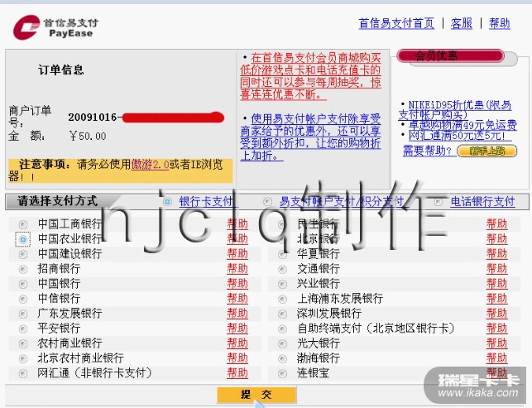Select 渤海银行 radio button
Viewport: 532px width, 408px height.
pyautogui.click(x=282, y=359)
